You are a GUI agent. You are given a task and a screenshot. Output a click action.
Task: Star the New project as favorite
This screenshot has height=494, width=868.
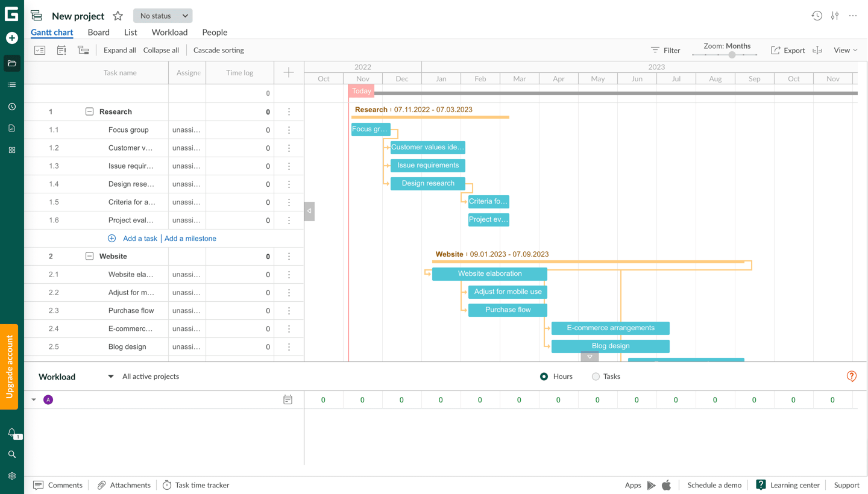[x=118, y=16]
